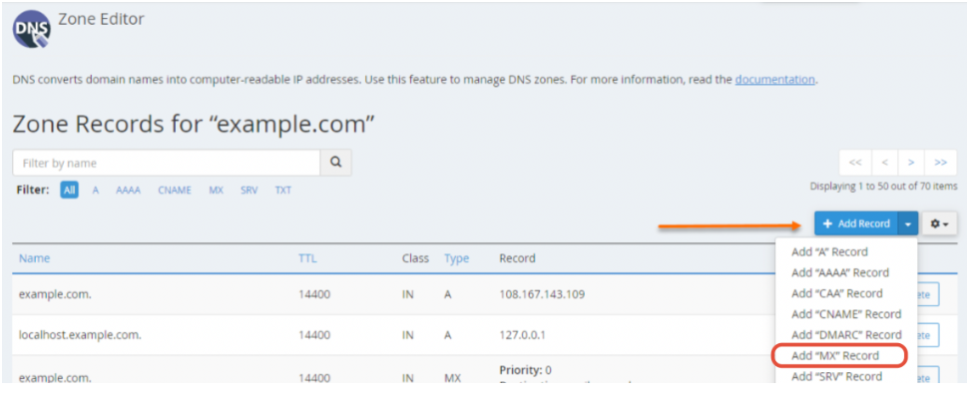Choose Add "MX" Record from the menu

pyautogui.click(x=836, y=355)
